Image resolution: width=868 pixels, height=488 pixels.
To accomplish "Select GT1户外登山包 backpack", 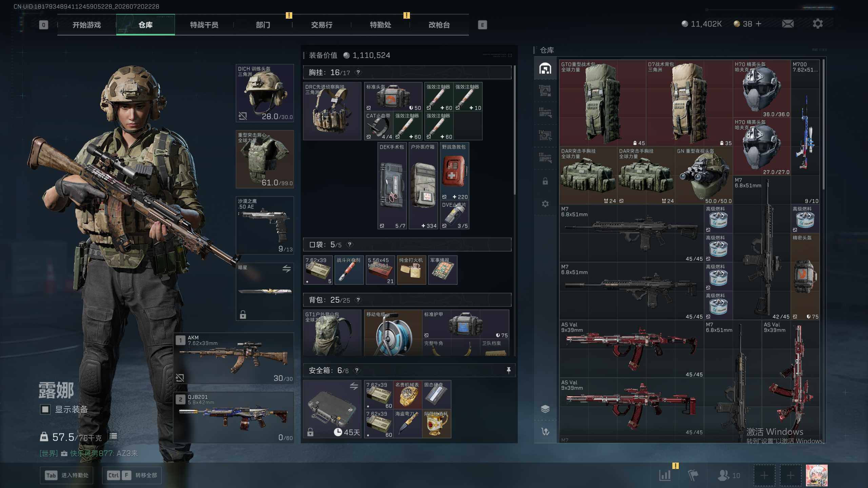I will tap(332, 333).
